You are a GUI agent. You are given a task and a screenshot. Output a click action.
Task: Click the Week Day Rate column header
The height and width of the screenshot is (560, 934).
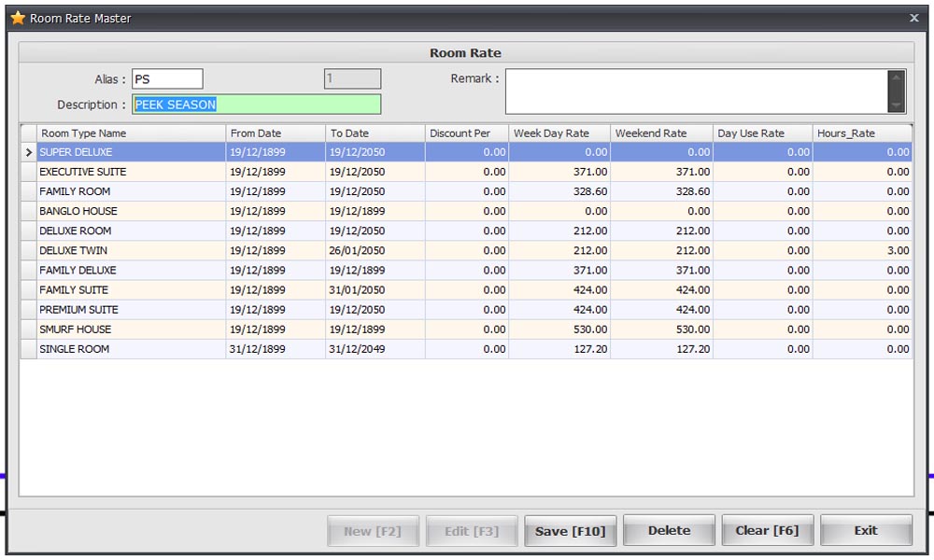[559, 133]
